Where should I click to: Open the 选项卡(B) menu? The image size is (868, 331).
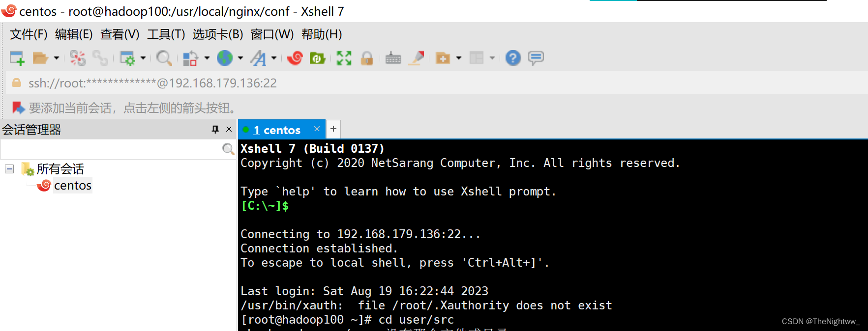click(x=218, y=34)
